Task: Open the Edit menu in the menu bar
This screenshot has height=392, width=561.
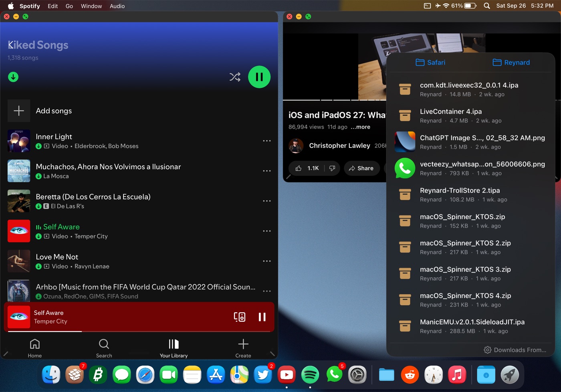Action: pyautogui.click(x=52, y=6)
